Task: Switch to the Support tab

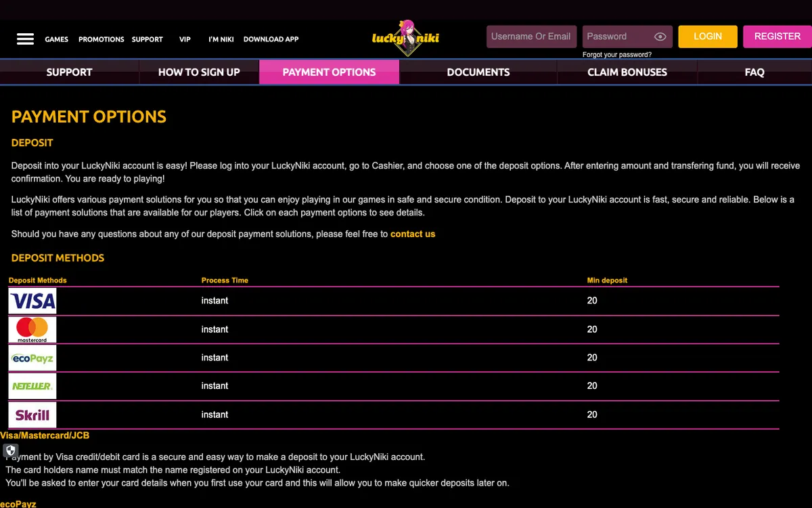Action: point(69,72)
